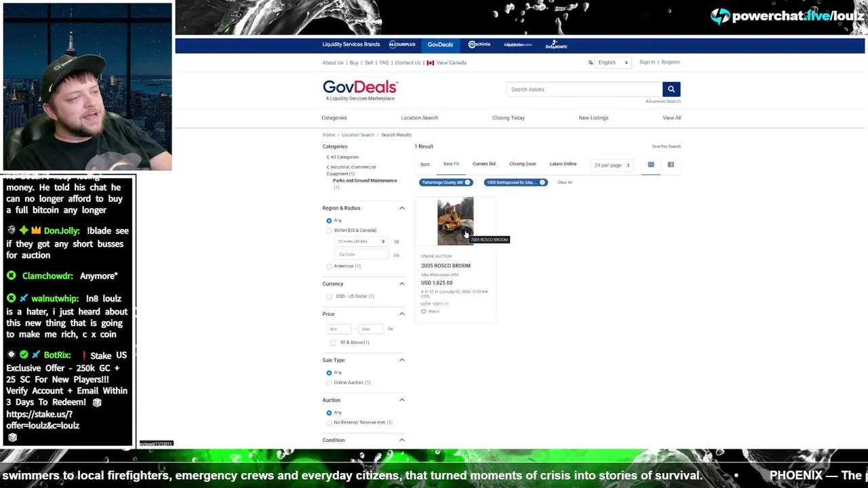Open the AllSurplus brand logo
The width and height of the screenshot is (868, 488).
tap(402, 45)
